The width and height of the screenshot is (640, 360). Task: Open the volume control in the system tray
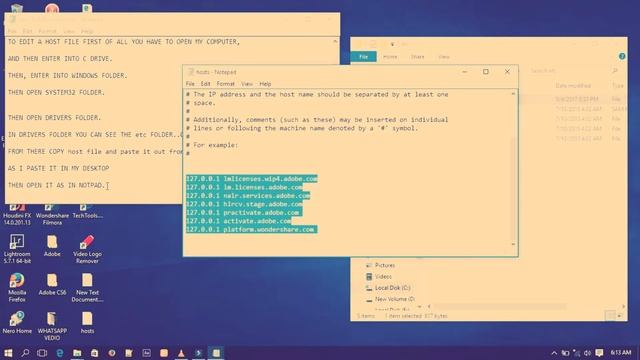587,353
